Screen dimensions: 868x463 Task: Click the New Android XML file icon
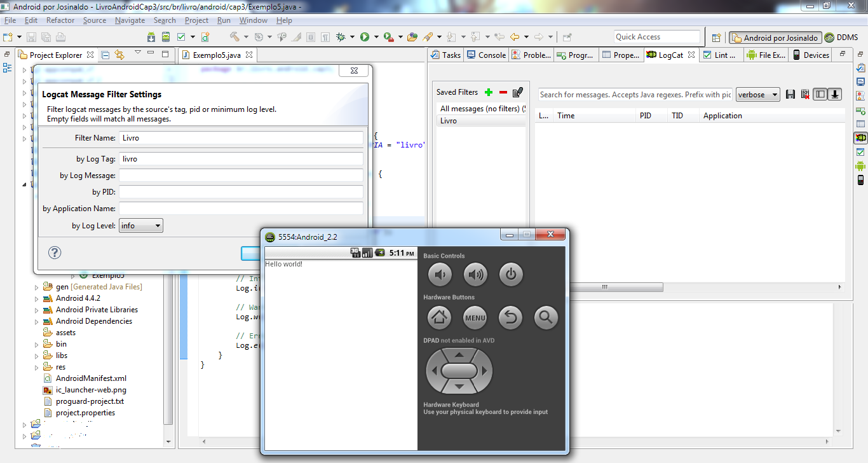point(205,37)
